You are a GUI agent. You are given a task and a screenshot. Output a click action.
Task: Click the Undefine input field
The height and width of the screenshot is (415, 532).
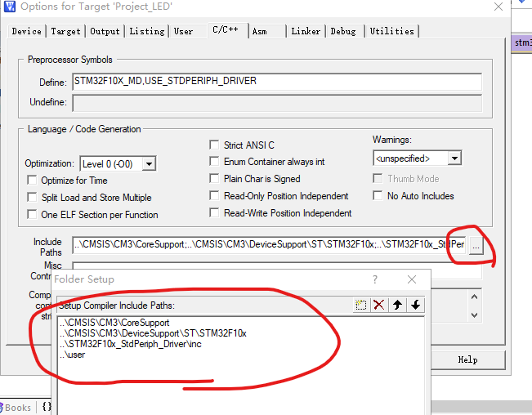pos(277,103)
